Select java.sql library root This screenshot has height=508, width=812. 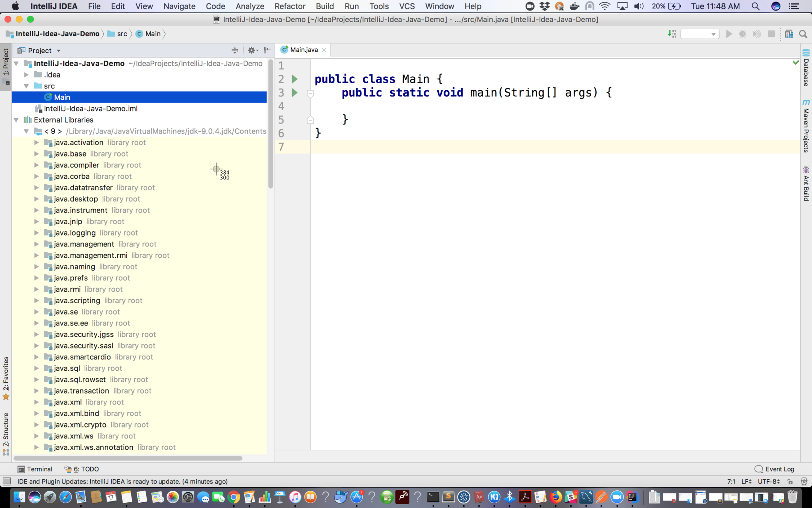[139, 368]
